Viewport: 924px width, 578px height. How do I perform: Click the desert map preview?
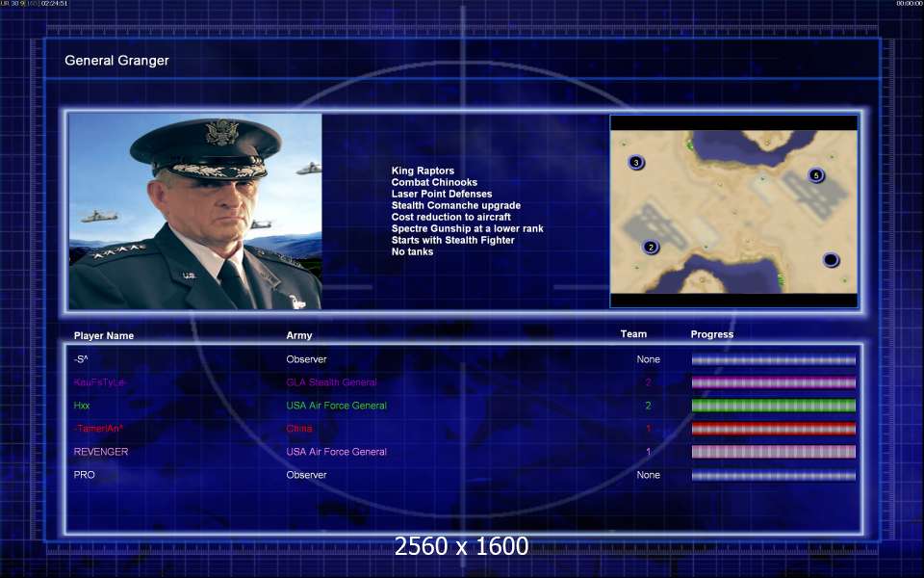pos(734,212)
